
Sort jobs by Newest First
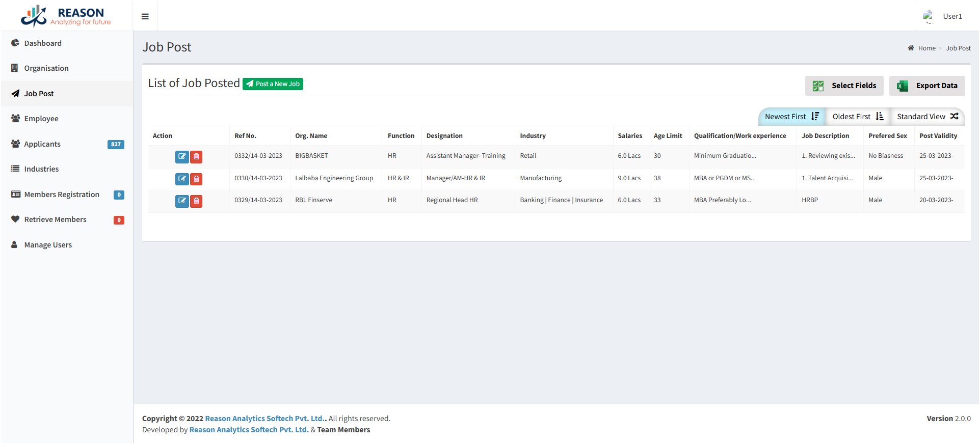pos(791,117)
